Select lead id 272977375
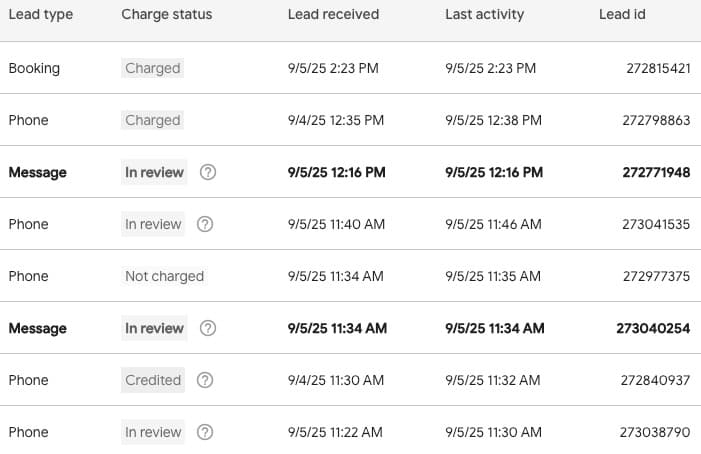 [x=656, y=276]
